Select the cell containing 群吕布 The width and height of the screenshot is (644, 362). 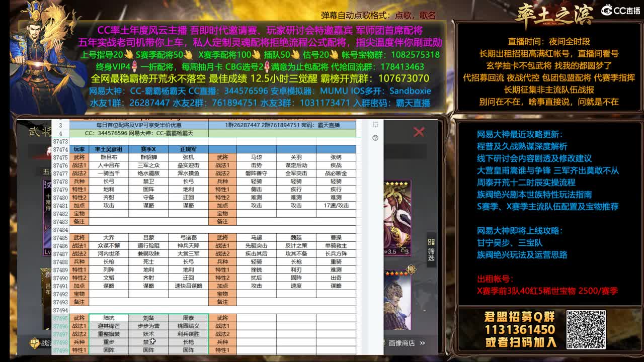109,157
